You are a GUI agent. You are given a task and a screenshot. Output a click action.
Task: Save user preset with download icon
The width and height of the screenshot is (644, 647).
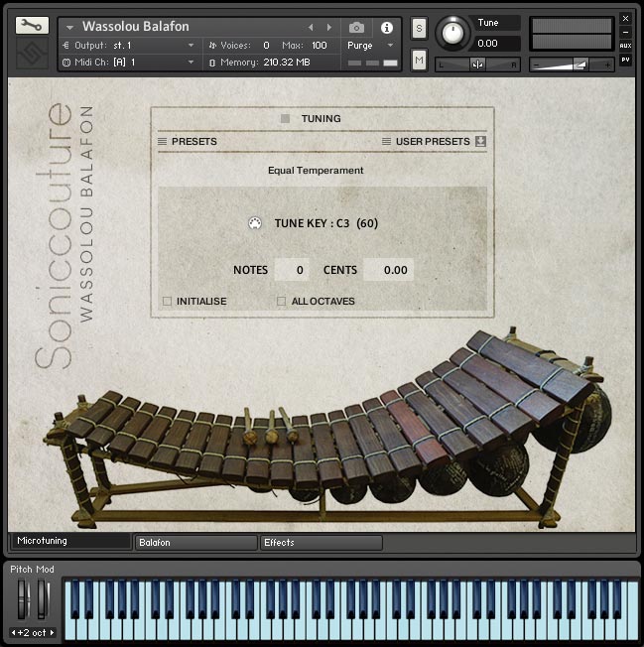tap(480, 141)
